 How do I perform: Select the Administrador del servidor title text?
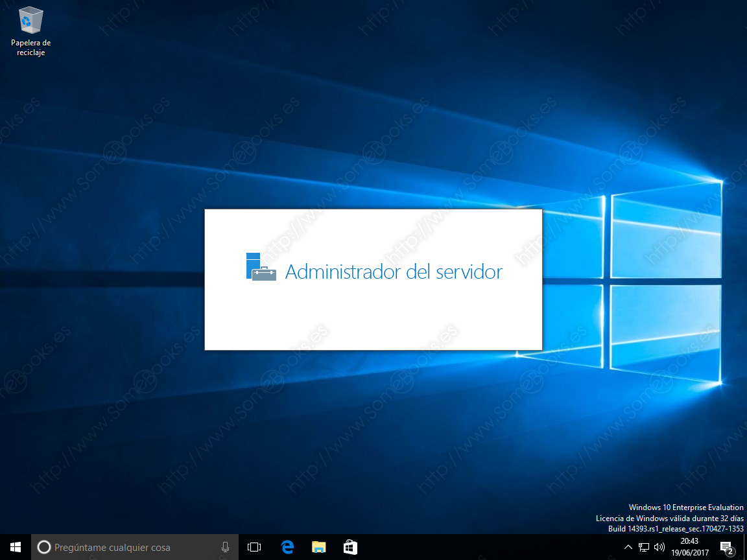point(394,272)
